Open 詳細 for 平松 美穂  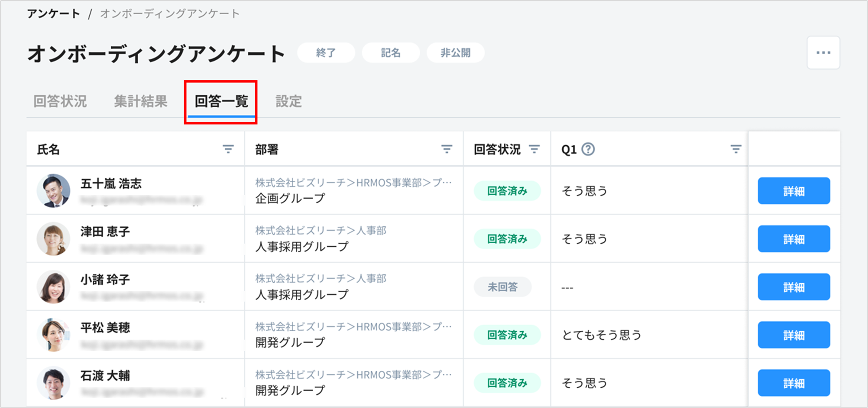(x=794, y=335)
